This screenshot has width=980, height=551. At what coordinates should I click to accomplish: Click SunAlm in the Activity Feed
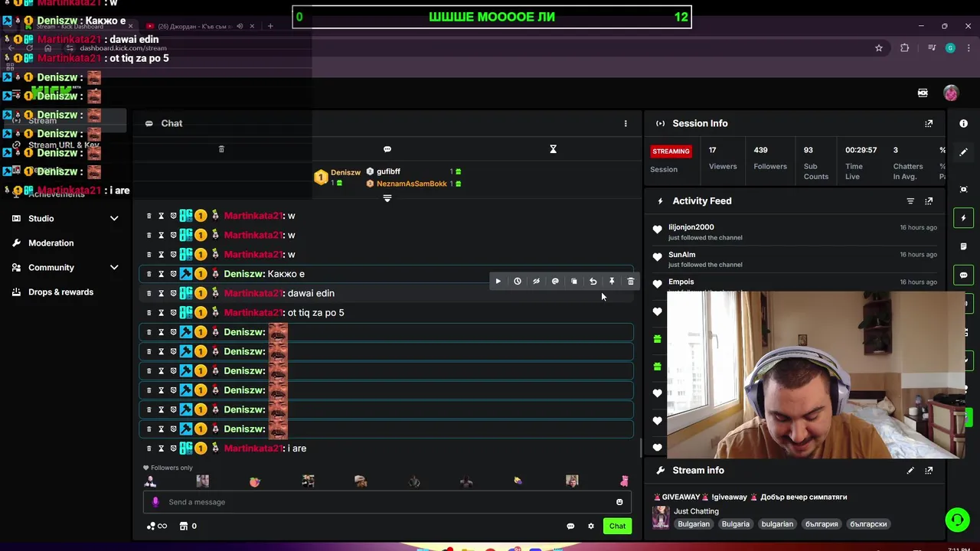pyautogui.click(x=682, y=255)
